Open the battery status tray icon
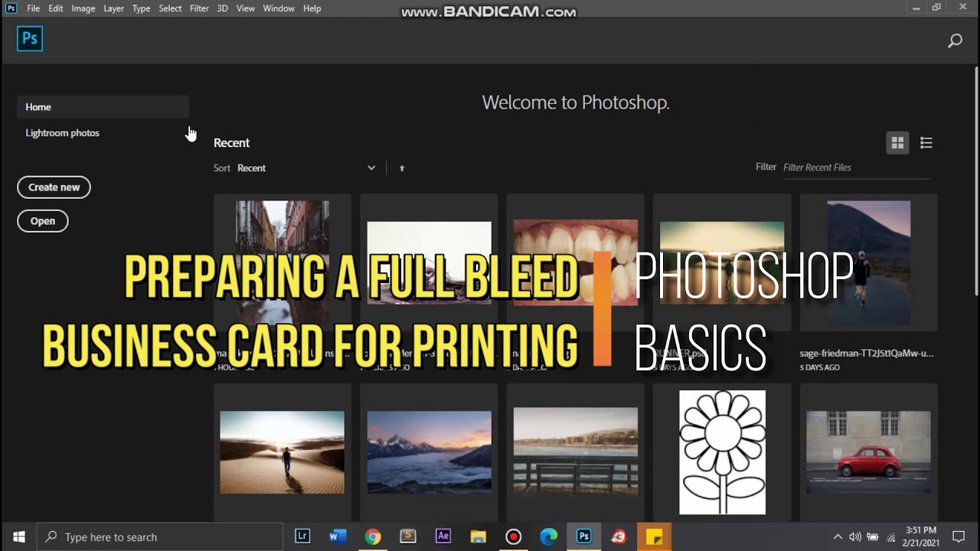The width and height of the screenshot is (980, 551). (x=872, y=537)
